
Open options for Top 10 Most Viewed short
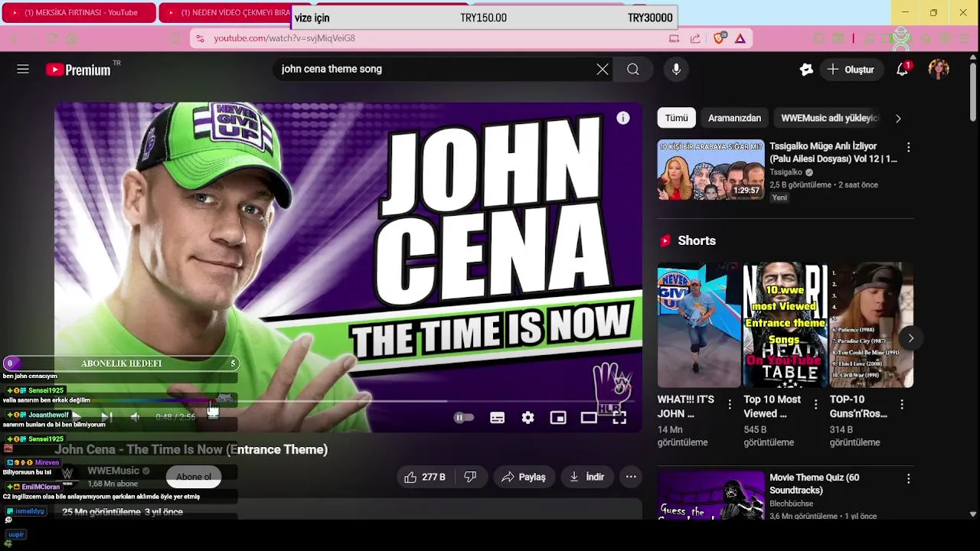(816, 404)
